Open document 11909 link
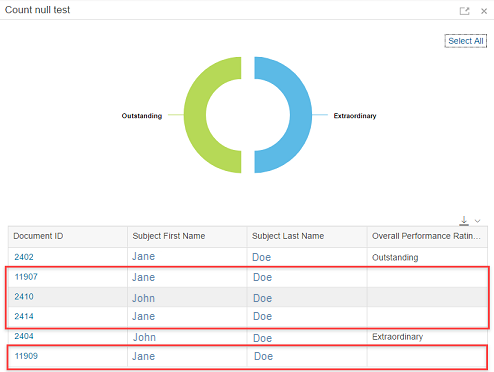 click(x=26, y=356)
